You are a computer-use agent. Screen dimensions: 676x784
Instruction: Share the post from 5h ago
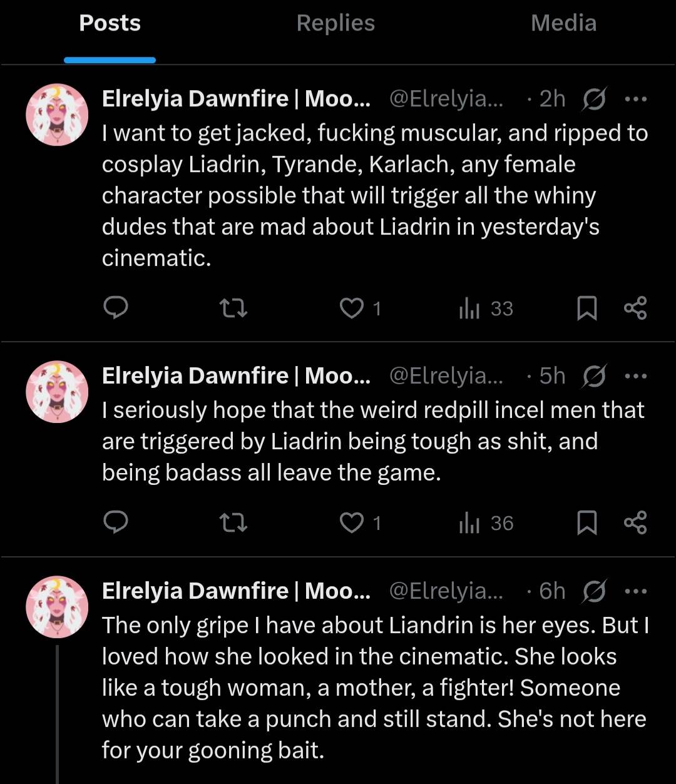point(635,522)
